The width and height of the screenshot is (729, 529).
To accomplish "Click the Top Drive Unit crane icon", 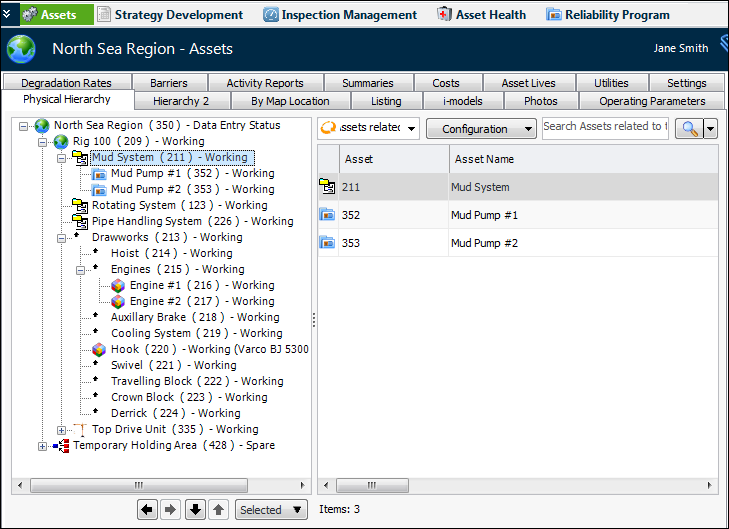I will tap(80, 429).
